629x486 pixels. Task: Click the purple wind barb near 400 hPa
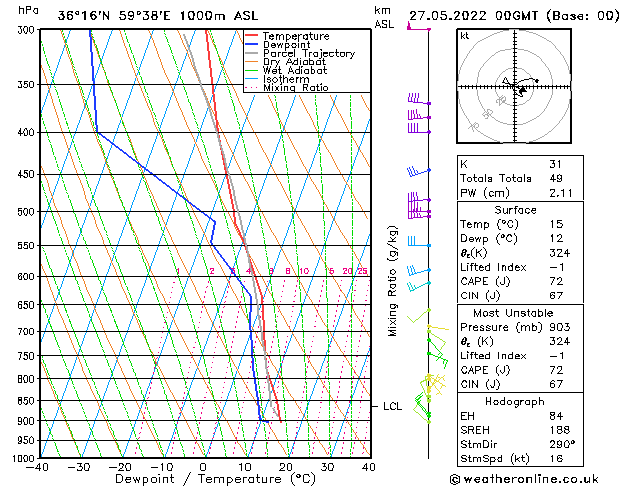[419, 128]
